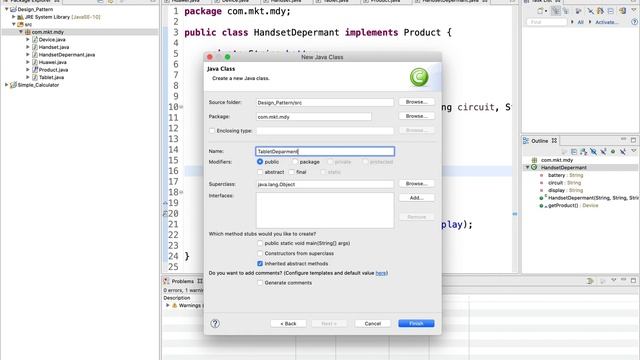Click Browse next to Superclass field
Viewport: 640px width, 360px height.
416,184
